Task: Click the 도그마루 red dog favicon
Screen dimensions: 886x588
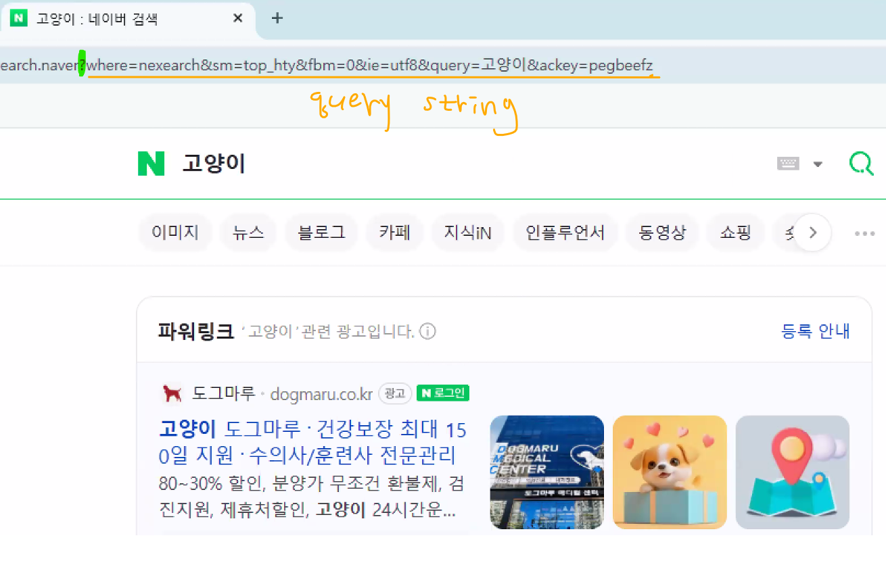Action: [x=172, y=393]
